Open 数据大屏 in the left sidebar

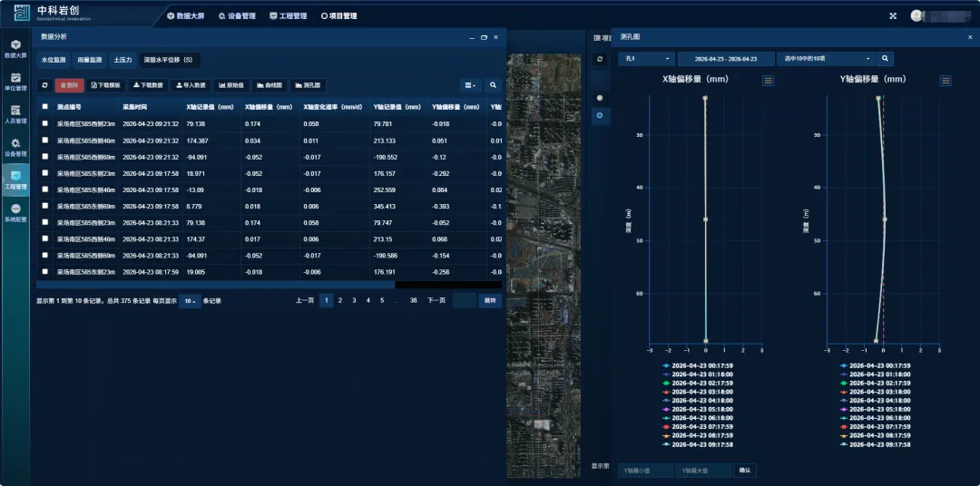tap(15, 48)
